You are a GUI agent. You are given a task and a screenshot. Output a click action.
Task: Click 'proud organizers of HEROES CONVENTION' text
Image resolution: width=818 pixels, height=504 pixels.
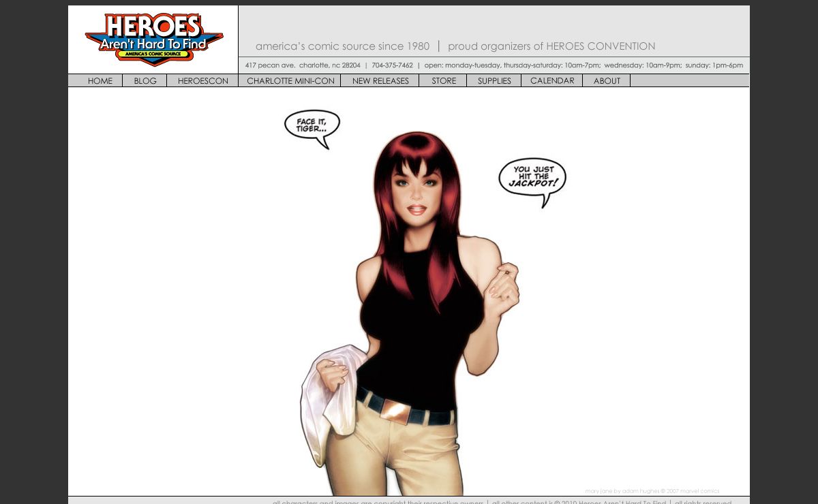(551, 46)
